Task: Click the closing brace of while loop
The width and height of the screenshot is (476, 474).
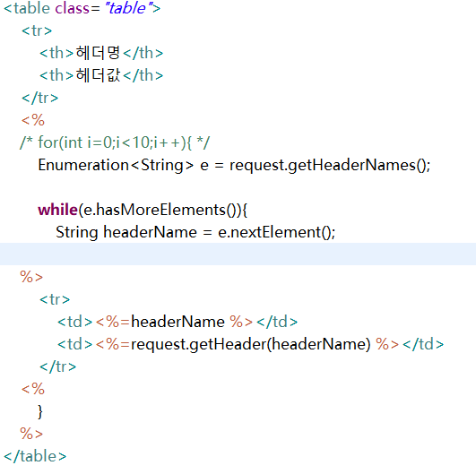Action: 40,412
